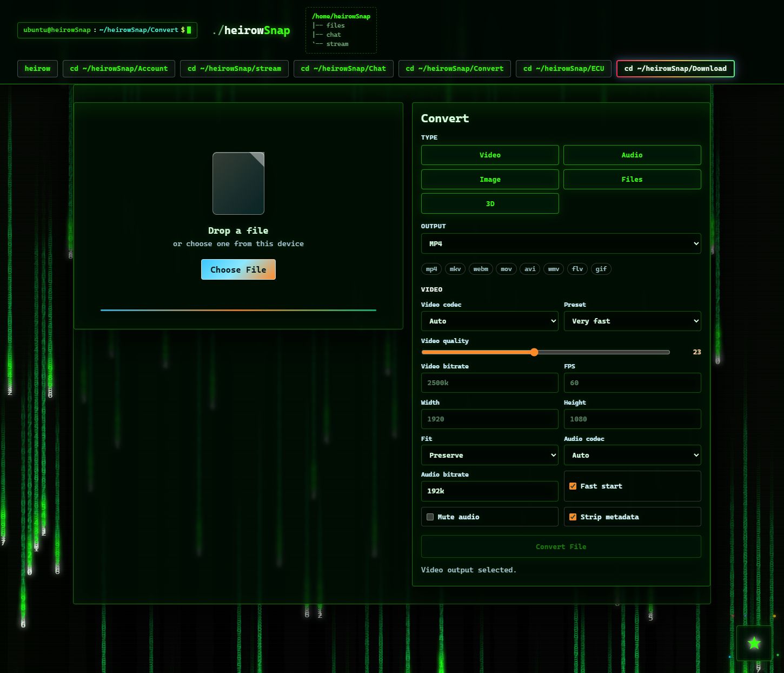Adjust the Video quality slider handle
Image resolution: width=784 pixels, height=673 pixels.
coord(534,352)
